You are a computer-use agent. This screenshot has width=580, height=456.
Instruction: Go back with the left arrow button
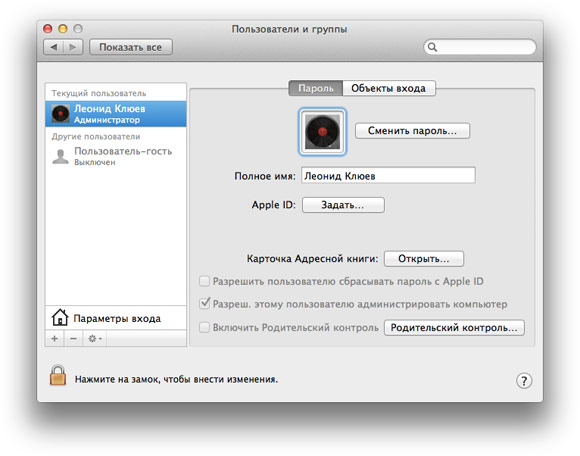coord(54,47)
